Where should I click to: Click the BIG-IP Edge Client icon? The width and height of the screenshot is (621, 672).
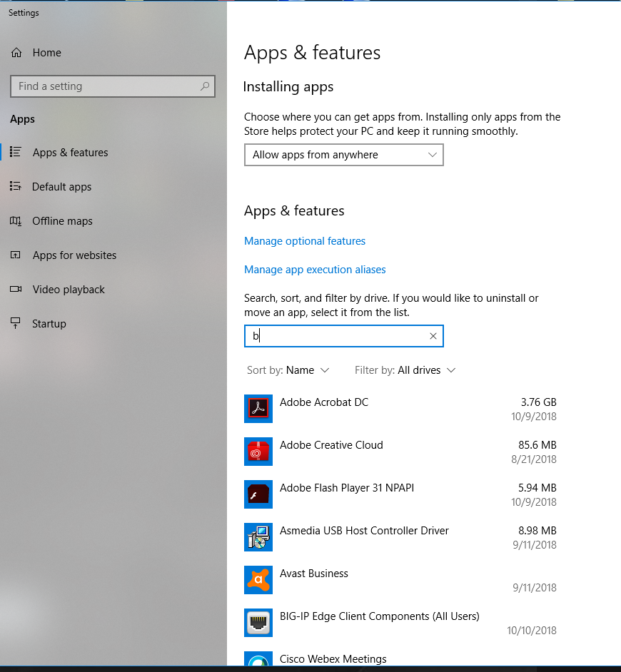(x=258, y=623)
